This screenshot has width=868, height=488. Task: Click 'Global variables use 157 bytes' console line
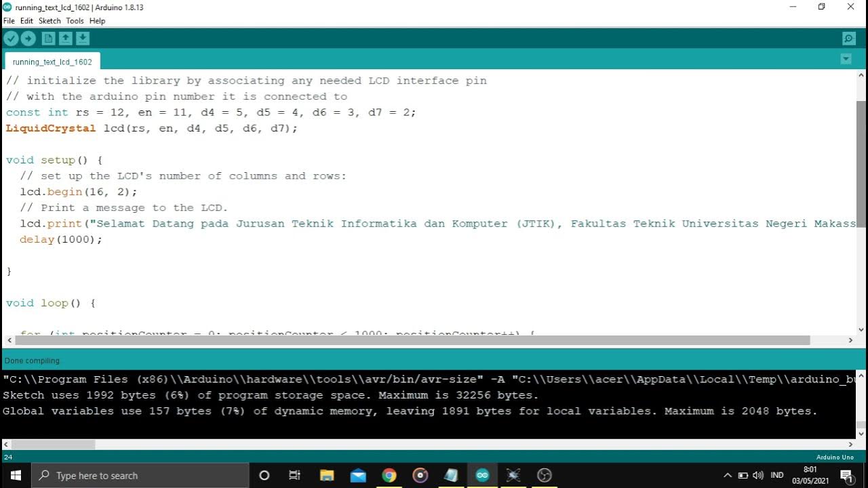[x=410, y=411]
